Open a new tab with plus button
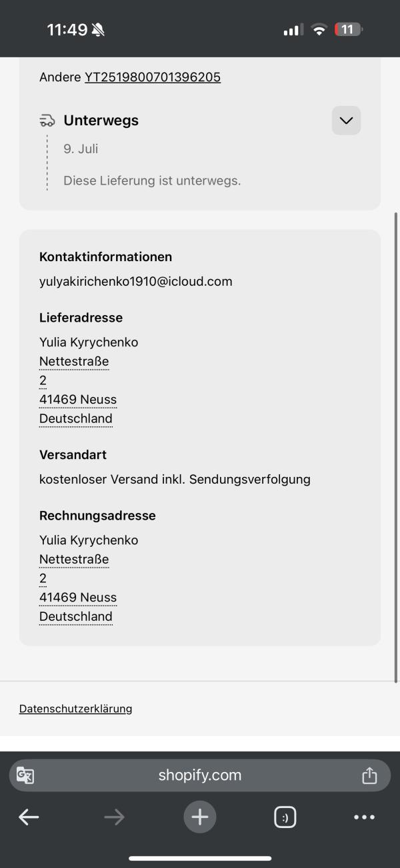Image resolution: width=400 pixels, height=868 pixels. 200,817
